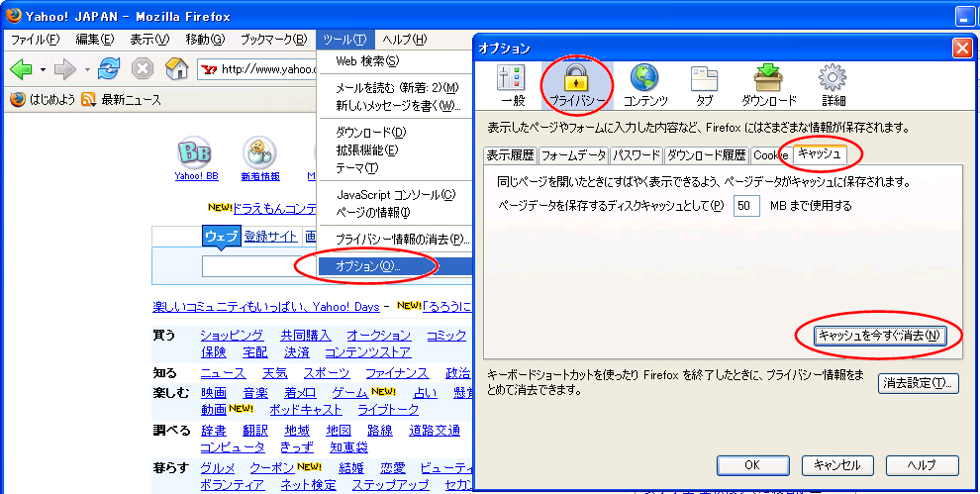Image resolution: width=980 pixels, height=494 pixels.
Task: Open the ダウンロード options panel
Action: 768,84
